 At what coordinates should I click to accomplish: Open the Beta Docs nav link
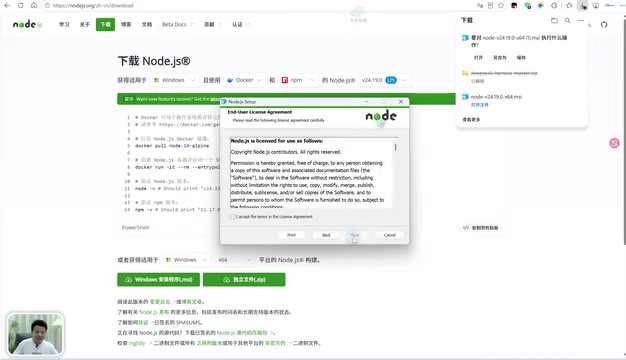point(177,25)
